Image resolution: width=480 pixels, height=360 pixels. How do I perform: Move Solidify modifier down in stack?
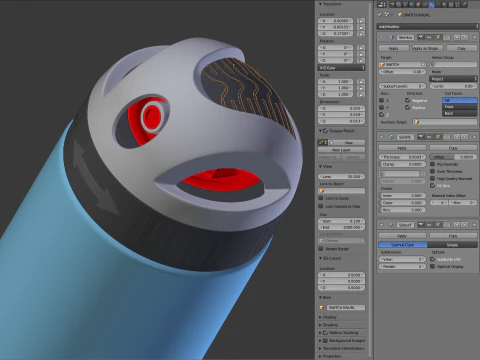[464, 137]
